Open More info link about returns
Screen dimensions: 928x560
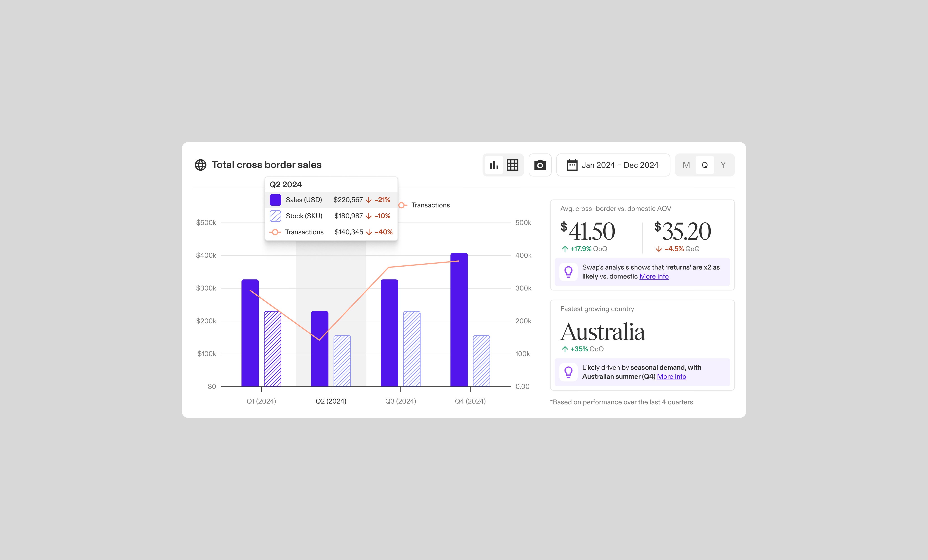(654, 276)
